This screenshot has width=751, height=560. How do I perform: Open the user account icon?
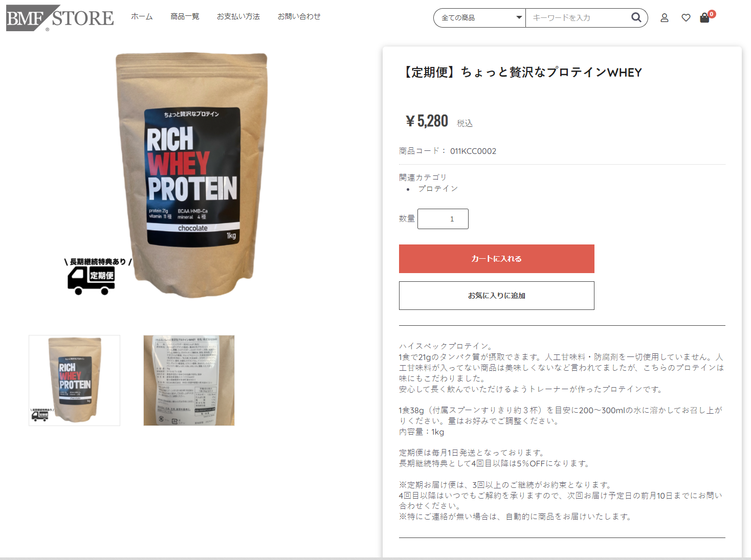(665, 18)
